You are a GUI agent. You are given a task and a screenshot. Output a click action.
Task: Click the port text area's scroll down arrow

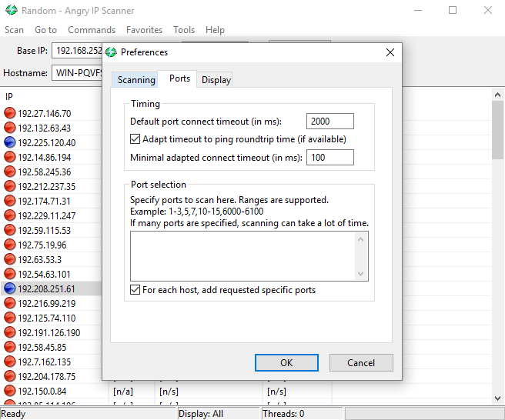coord(361,273)
